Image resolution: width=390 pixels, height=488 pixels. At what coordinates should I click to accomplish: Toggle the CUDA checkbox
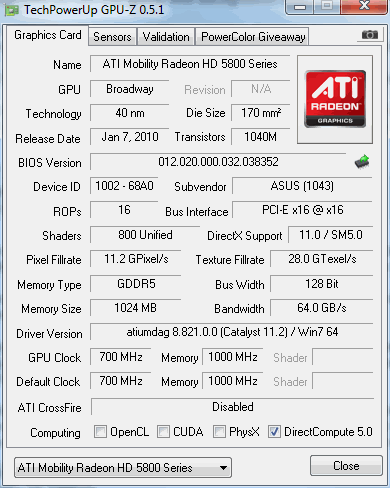coord(163,431)
